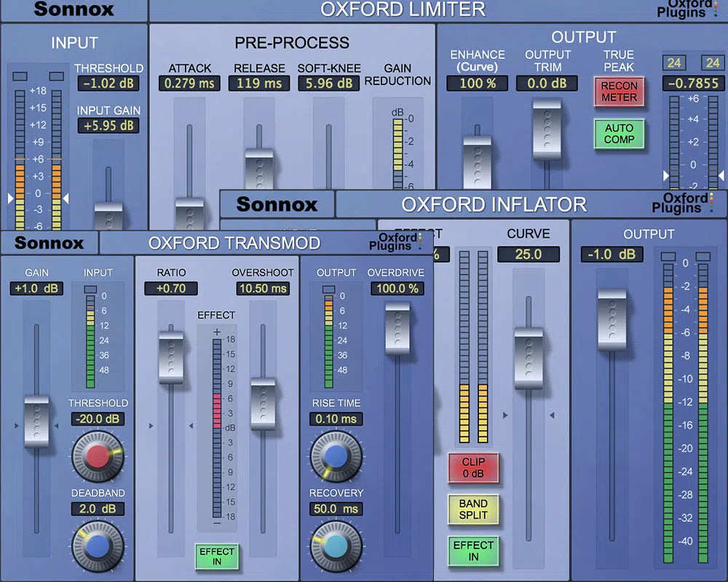Click the arrow marker beside the Inflator effect meter
This screenshot has width=728, height=582.
pyautogui.click(x=505, y=415)
